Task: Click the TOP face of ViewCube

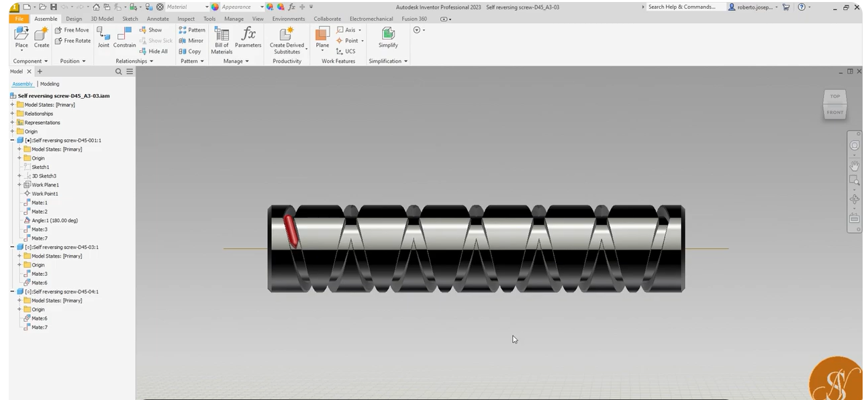Action: tap(835, 97)
